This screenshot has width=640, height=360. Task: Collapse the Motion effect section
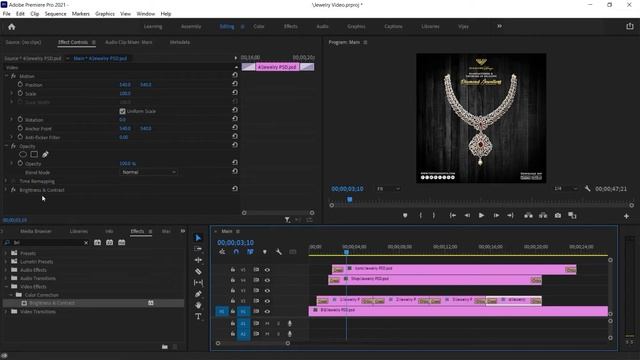pos(6,76)
